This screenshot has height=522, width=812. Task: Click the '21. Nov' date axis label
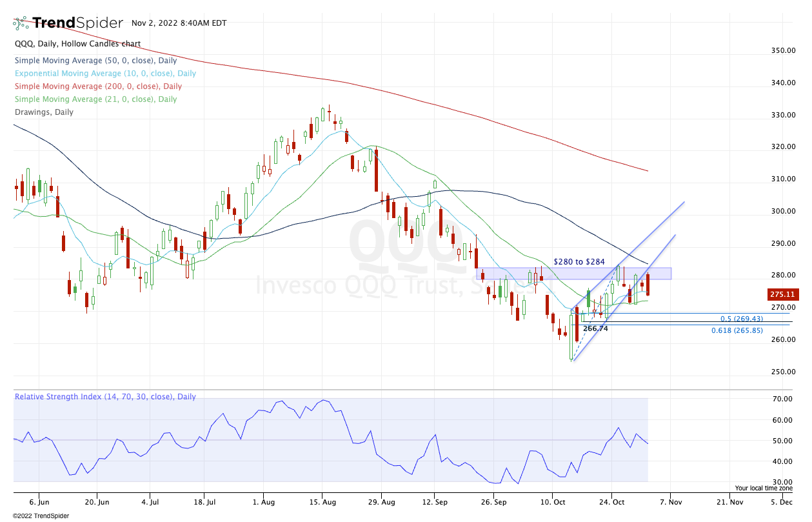coord(729,501)
